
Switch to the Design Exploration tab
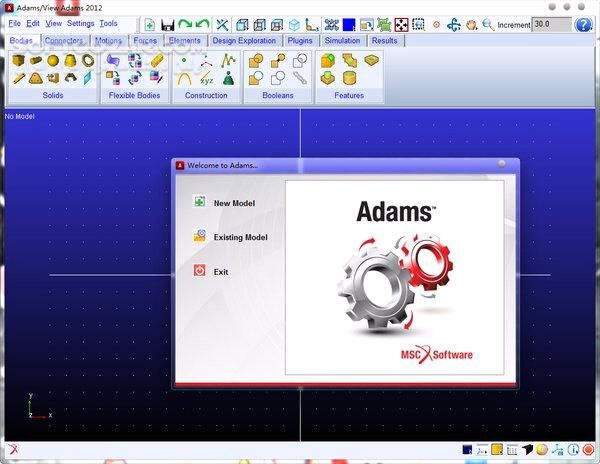pyautogui.click(x=243, y=41)
